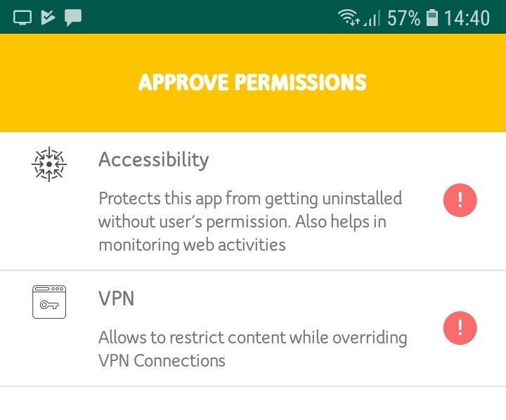Open the Accessibility permission title

[154, 159]
